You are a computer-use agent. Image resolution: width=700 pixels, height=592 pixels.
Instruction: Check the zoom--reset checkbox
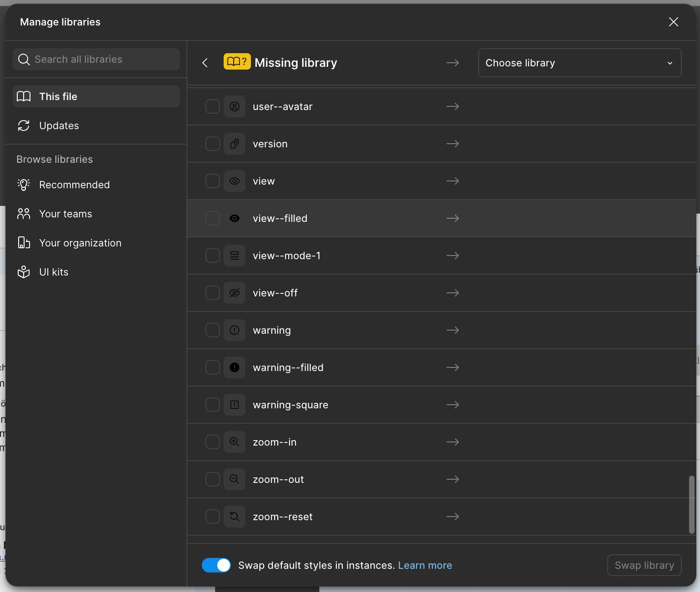coord(213,517)
